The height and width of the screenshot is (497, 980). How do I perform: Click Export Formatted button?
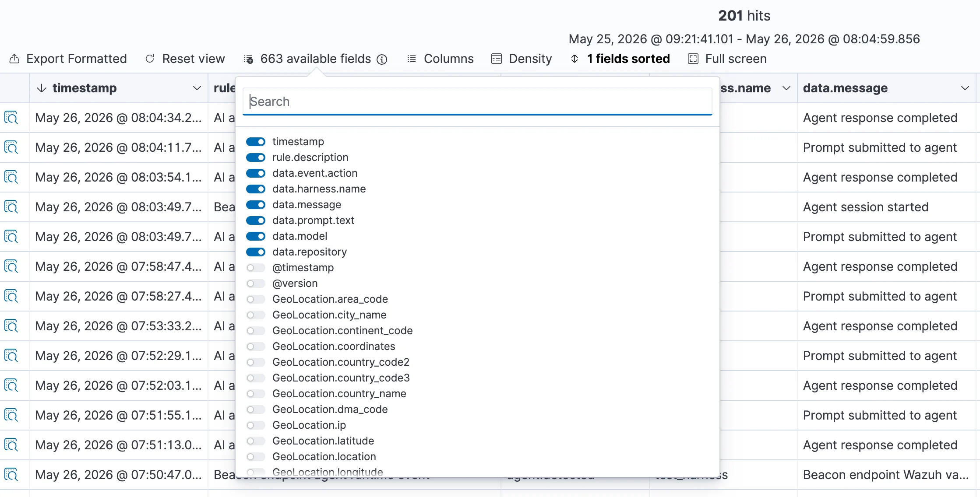click(x=68, y=59)
